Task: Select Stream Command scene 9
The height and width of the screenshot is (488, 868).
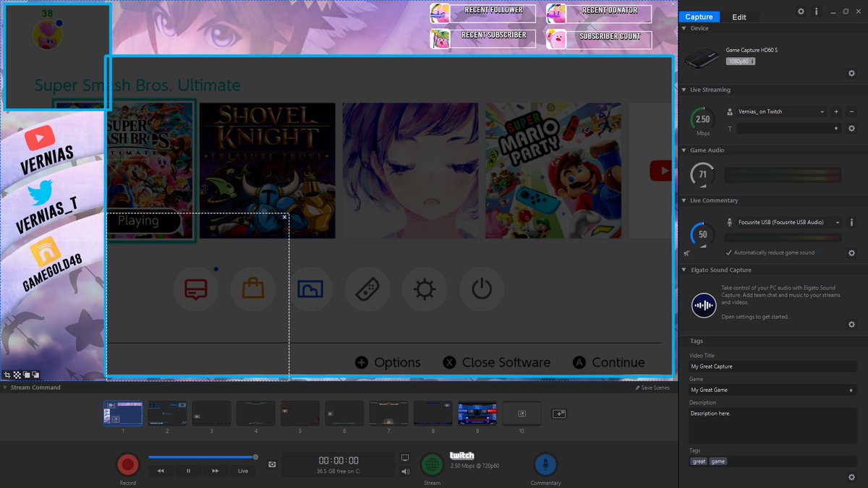Action: [x=477, y=414]
